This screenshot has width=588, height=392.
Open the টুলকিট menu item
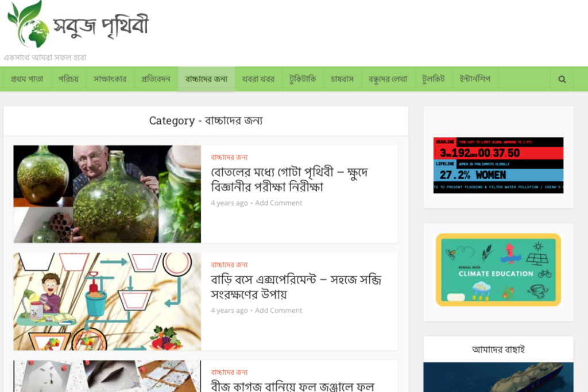coord(434,79)
